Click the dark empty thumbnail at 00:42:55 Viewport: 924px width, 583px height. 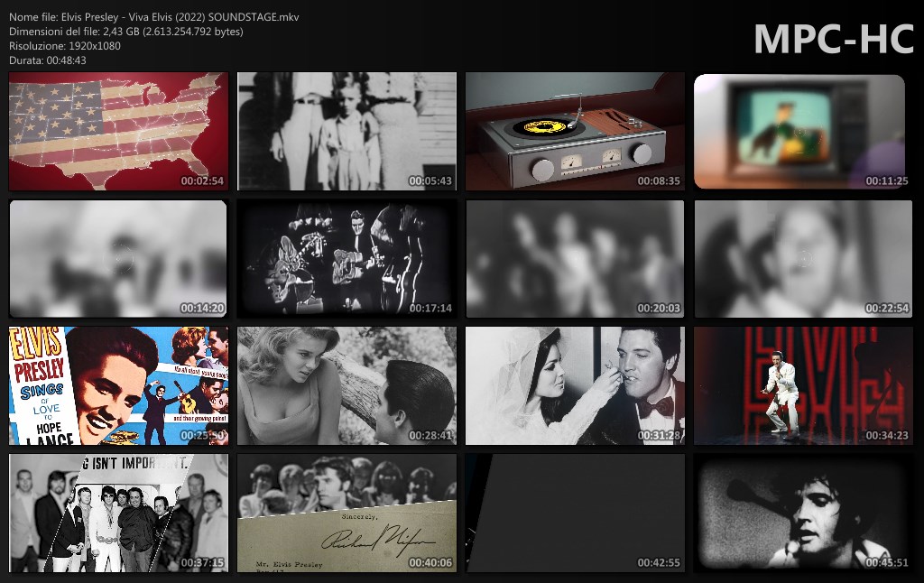(575, 513)
